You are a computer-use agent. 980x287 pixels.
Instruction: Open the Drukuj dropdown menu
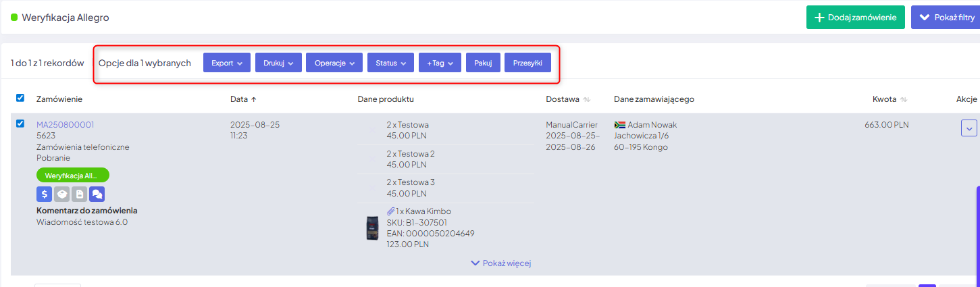(278, 63)
